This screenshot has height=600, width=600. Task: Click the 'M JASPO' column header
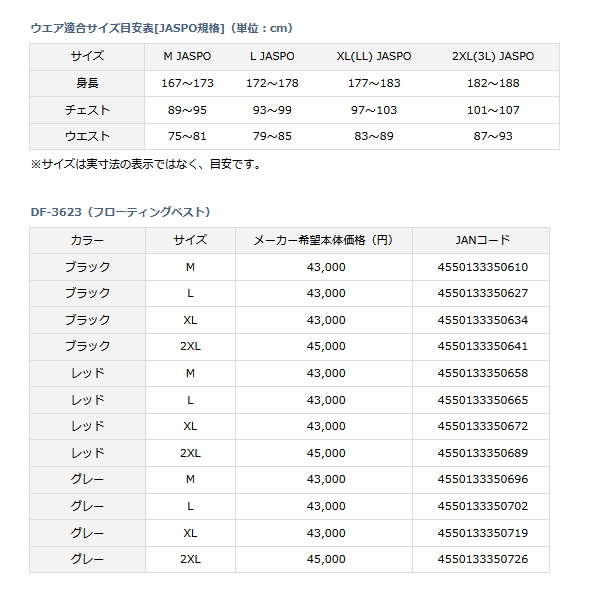tap(187, 56)
